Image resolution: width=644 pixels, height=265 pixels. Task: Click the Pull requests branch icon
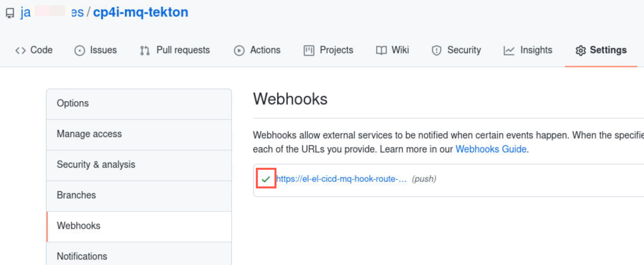[145, 50]
